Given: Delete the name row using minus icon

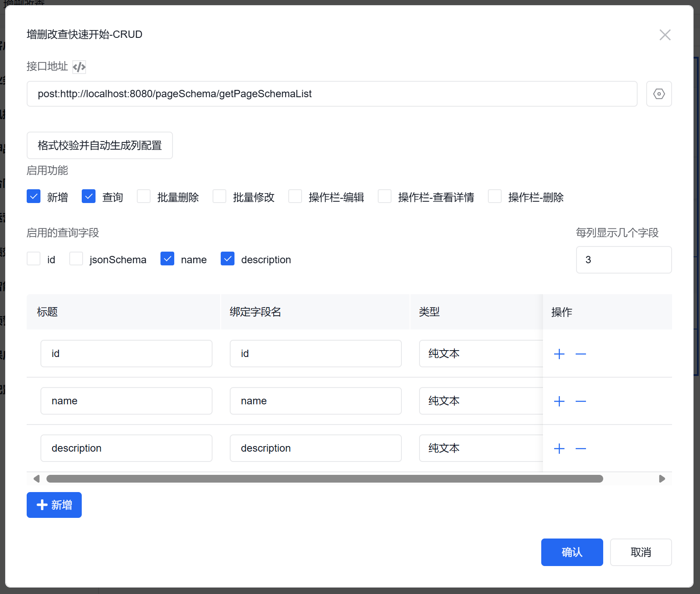Looking at the screenshot, I should click(x=580, y=401).
